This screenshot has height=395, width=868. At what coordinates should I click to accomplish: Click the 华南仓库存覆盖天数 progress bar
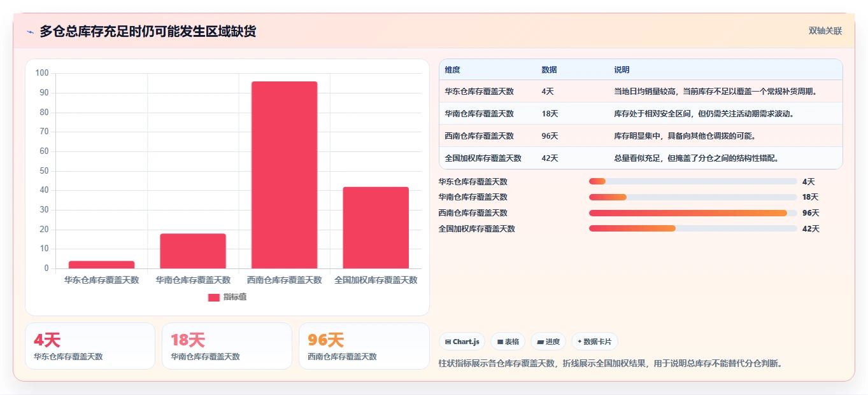click(x=693, y=197)
